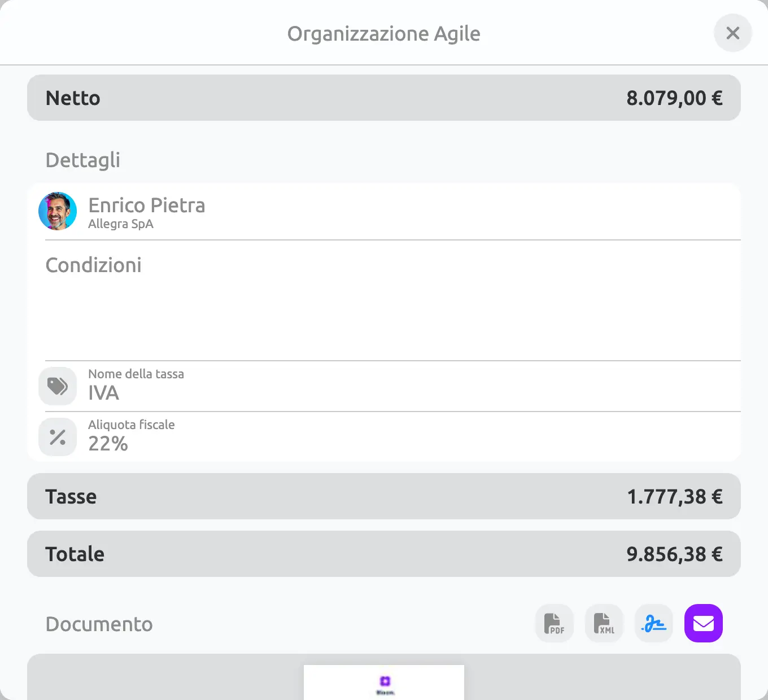Viewport: 768px width, 700px height.
Task: Download the document as PDF
Action: click(555, 623)
